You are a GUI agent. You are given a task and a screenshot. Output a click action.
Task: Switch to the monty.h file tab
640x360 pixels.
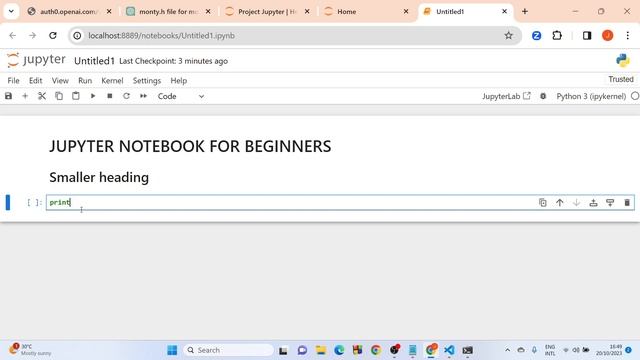click(168, 11)
